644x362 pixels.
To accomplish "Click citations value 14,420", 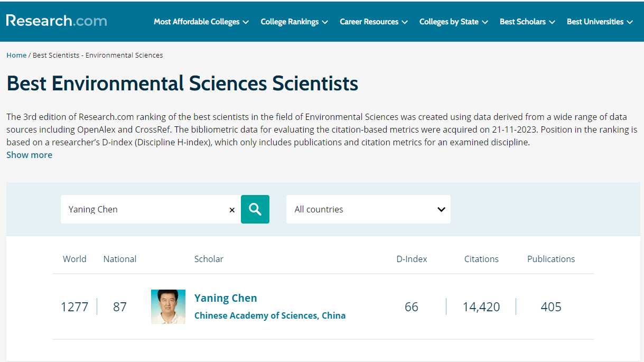I will pyautogui.click(x=481, y=307).
